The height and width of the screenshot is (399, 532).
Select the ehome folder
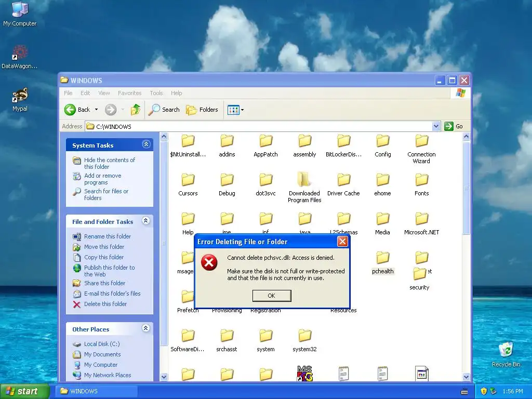tap(383, 185)
